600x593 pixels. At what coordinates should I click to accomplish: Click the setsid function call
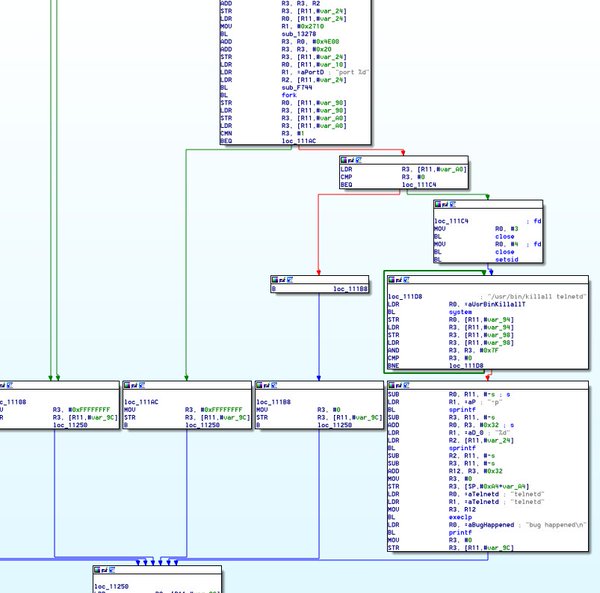tap(507, 259)
